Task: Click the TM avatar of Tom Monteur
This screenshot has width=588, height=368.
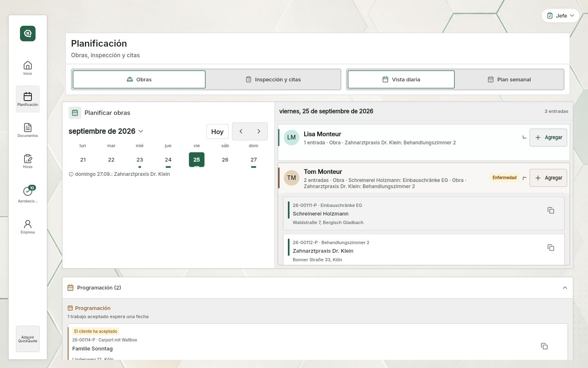Action: coord(292,178)
